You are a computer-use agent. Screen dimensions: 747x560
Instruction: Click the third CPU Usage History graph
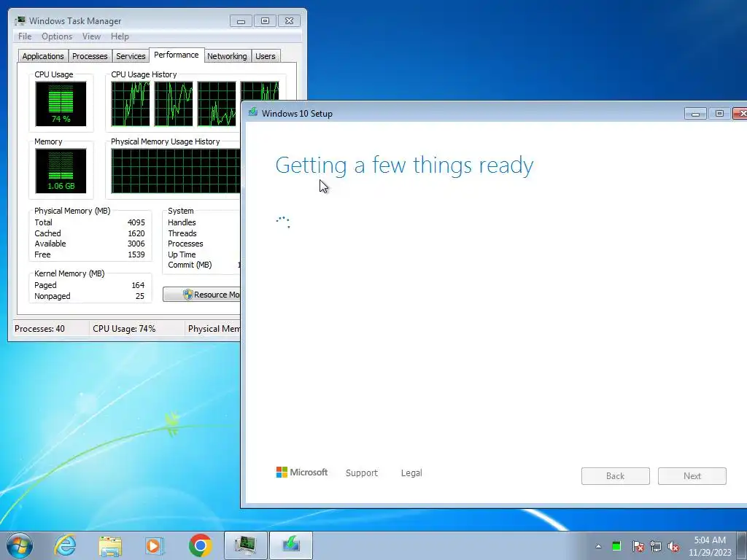(217, 104)
